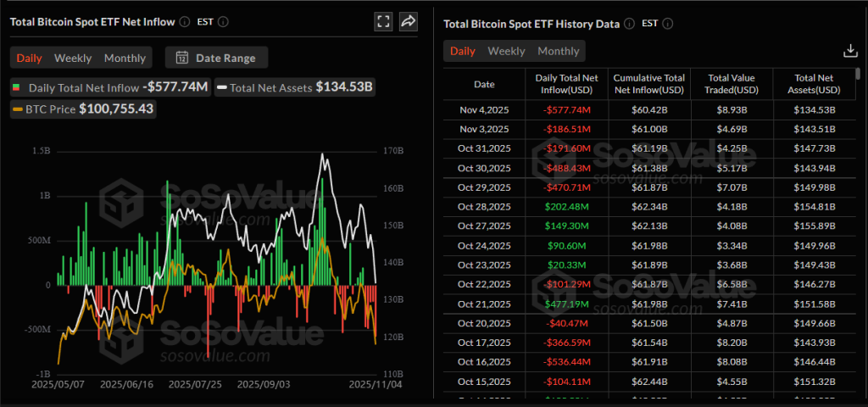Screen dimensions: 868x407
Task: Select Monthly tab in History Data
Action: click(x=558, y=51)
